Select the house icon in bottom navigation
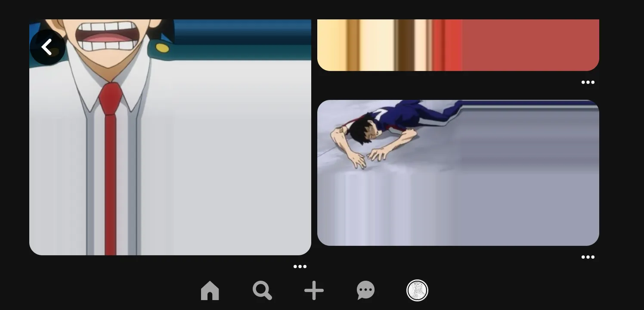This screenshot has width=644, height=310. pyautogui.click(x=210, y=291)
